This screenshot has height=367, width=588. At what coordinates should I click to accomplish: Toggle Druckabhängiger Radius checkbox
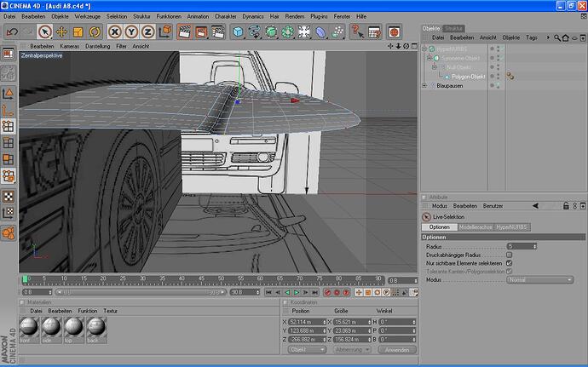point(510,255)
